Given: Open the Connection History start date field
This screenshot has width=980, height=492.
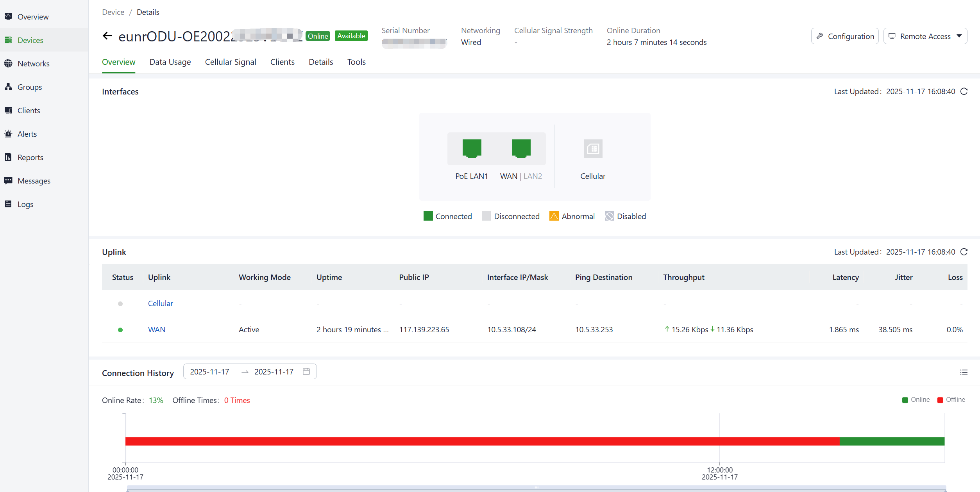Looking at the screenshot, I should coord(210,372).
